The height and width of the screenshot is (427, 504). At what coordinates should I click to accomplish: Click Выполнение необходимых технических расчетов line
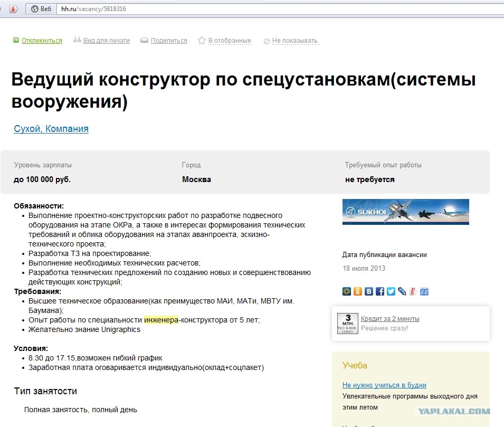coord(114,263)
